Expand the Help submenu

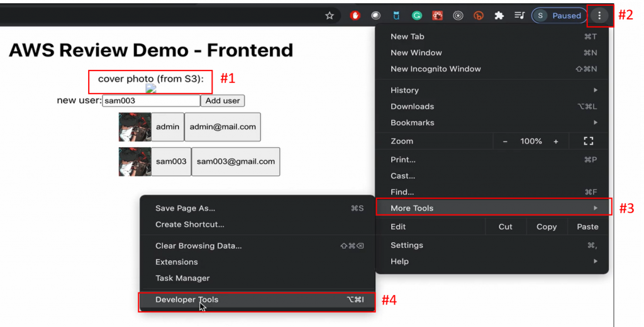point(492,261)
